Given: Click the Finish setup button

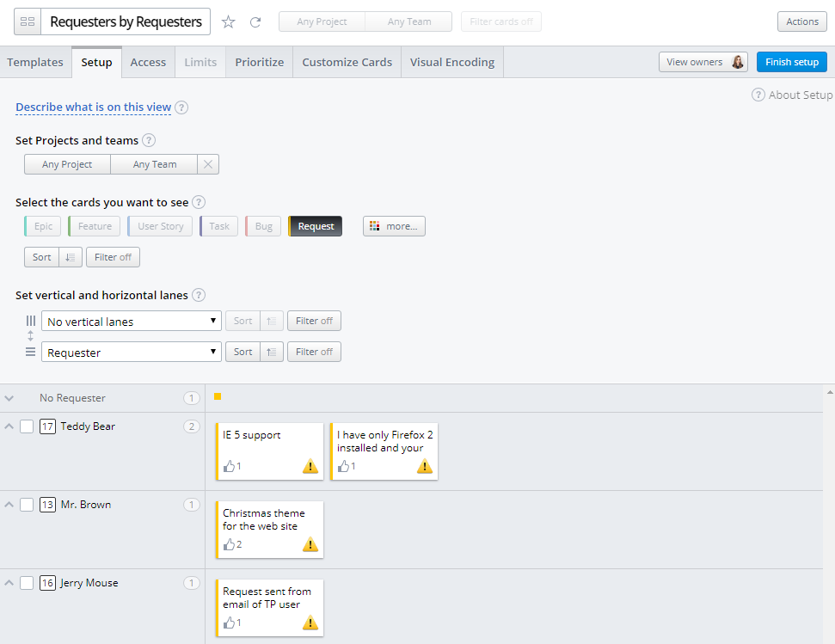Looking at the screenshot, I should 790,61.
